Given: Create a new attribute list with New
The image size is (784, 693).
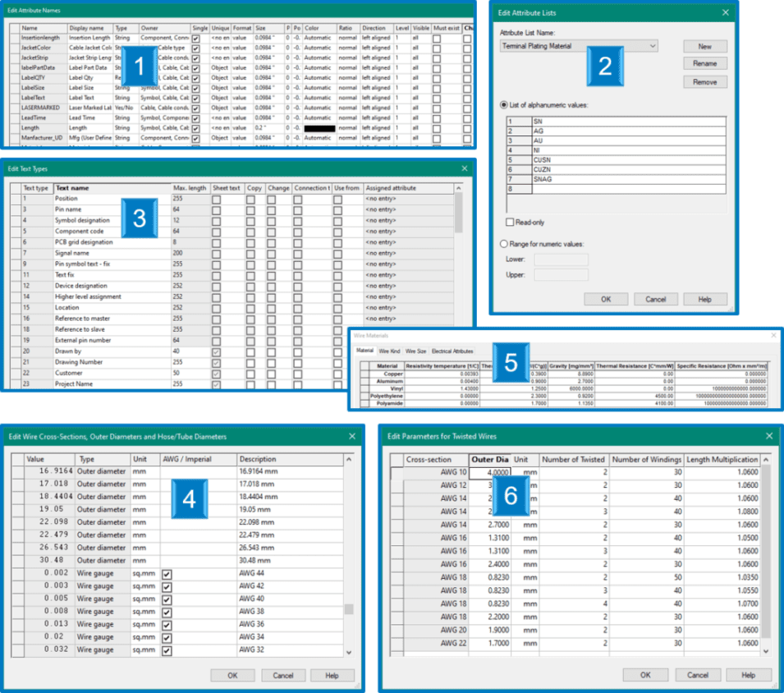Looking at the screenshot, I should tap(704, 46).
